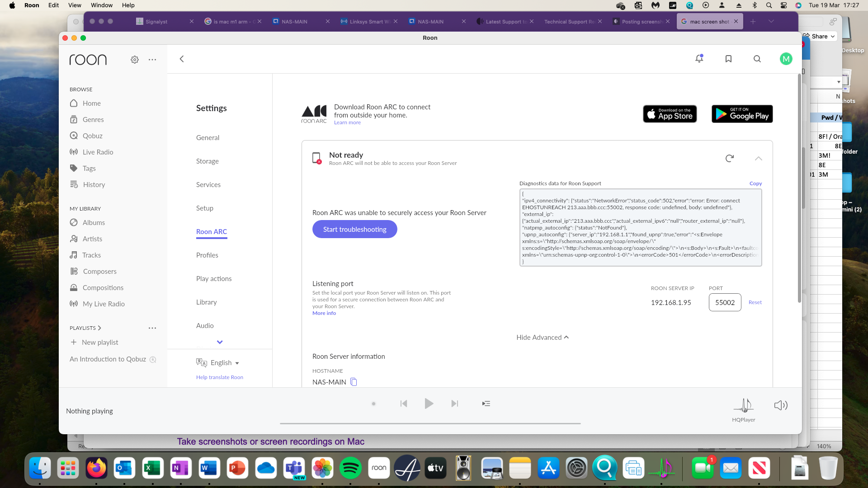The image size is (868, 488).
Task: Open Share dropdown in background window
Action: (820, 37)
